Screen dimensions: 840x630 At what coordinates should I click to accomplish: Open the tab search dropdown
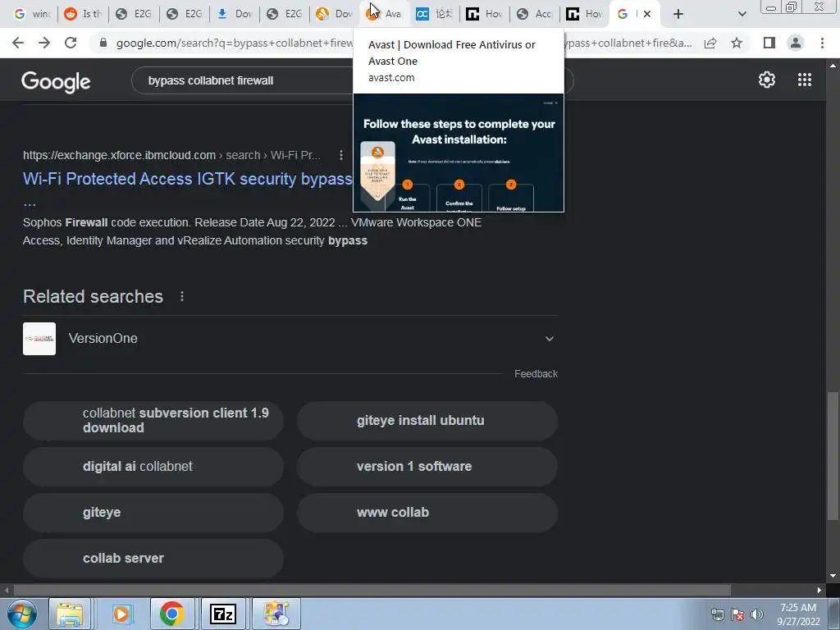742,15
